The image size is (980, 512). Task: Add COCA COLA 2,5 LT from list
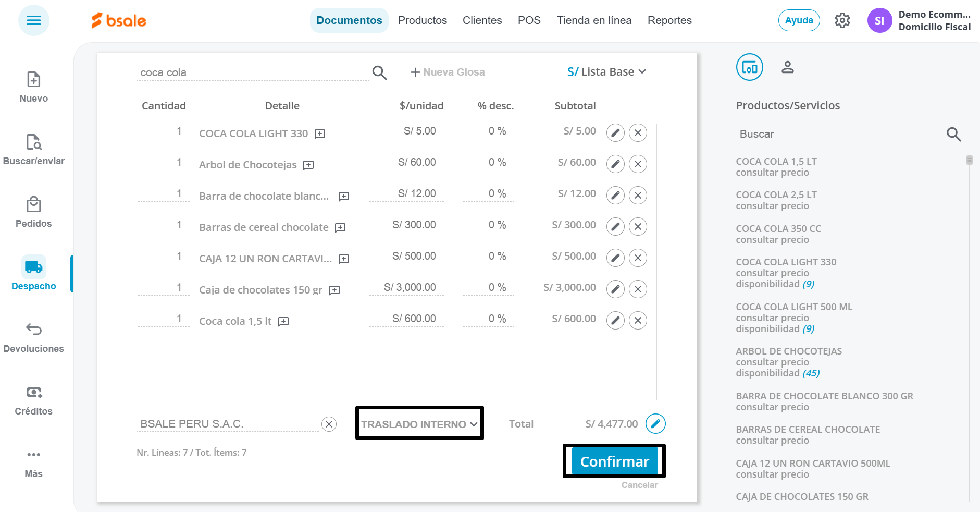click(x=776, y=200)
